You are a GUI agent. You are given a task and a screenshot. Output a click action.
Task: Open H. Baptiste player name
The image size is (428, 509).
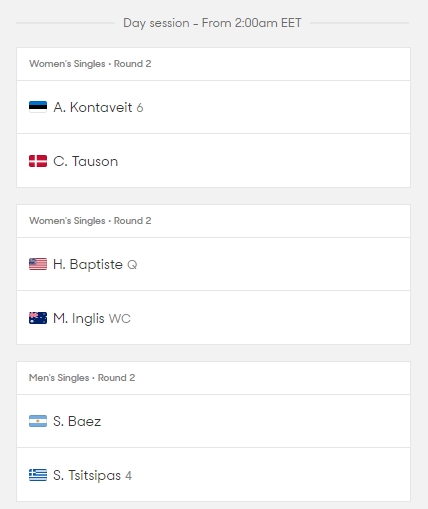[x=88, y=264]
